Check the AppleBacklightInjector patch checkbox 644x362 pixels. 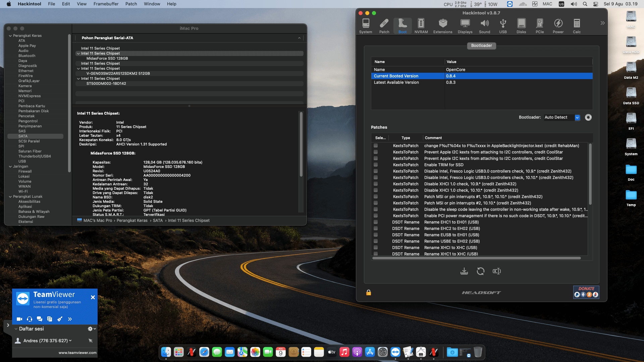[376, 146]
